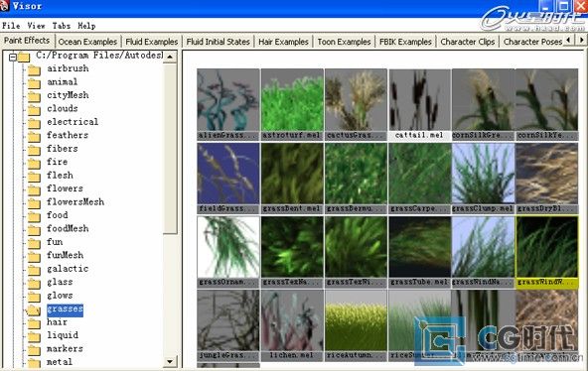
Task: Click the metal folder icon
Action: point(34,363)
